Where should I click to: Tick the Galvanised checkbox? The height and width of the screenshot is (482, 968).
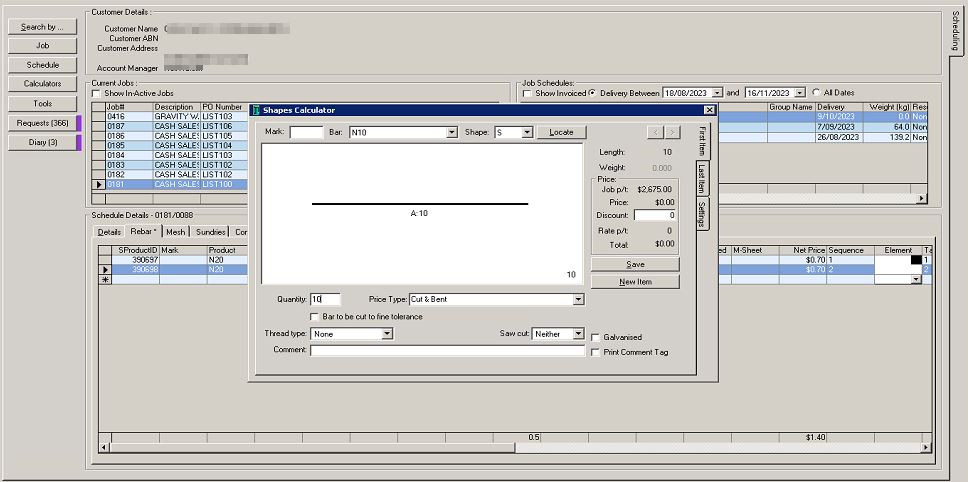tap(596, 338)
